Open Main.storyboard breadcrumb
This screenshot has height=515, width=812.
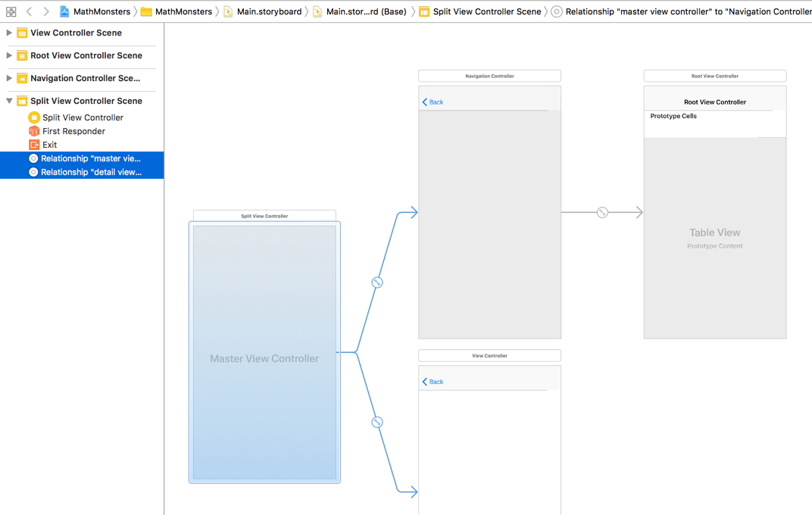point(263,11)
